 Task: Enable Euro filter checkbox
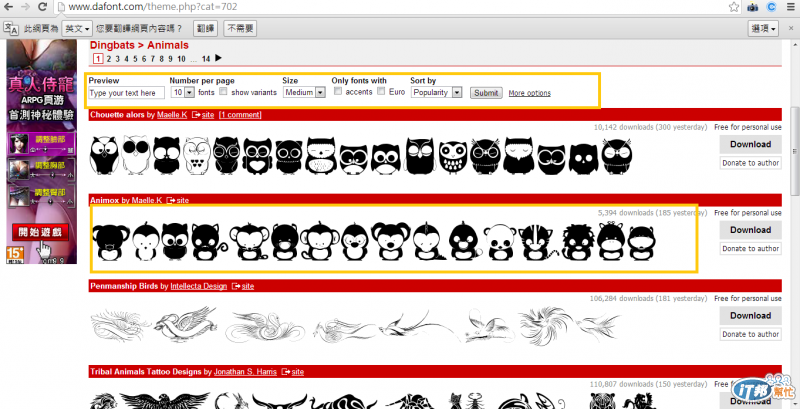pos(381,91)
